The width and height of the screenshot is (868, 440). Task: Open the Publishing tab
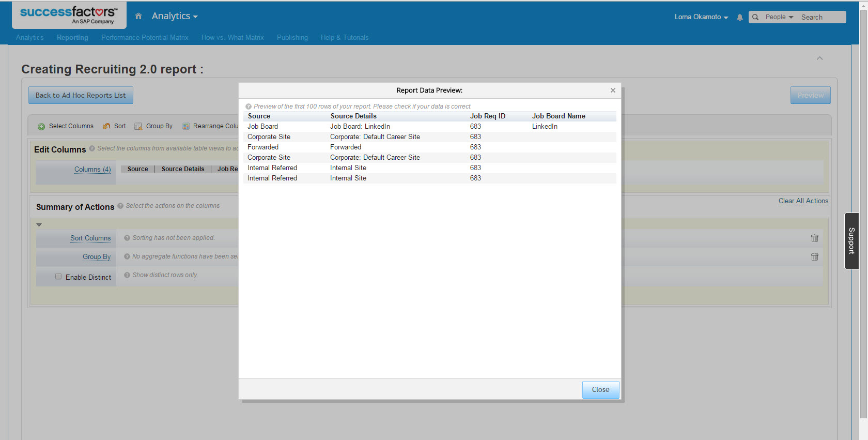[292, 38]
